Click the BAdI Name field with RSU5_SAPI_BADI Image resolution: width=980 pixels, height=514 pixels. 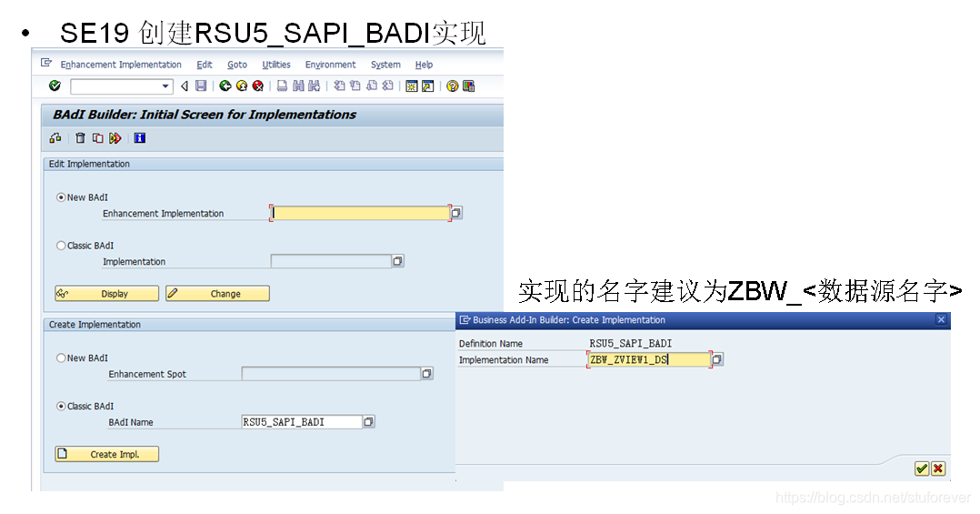click(302, 422)
